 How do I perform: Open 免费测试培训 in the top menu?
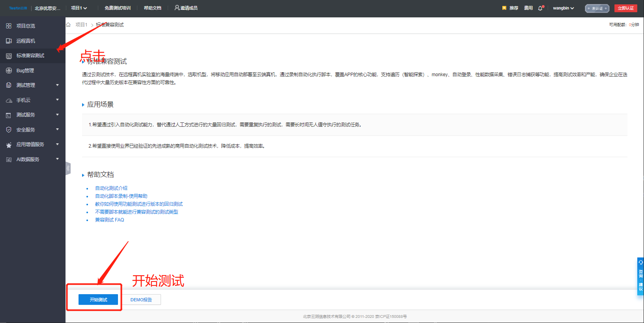pos(118,8)
